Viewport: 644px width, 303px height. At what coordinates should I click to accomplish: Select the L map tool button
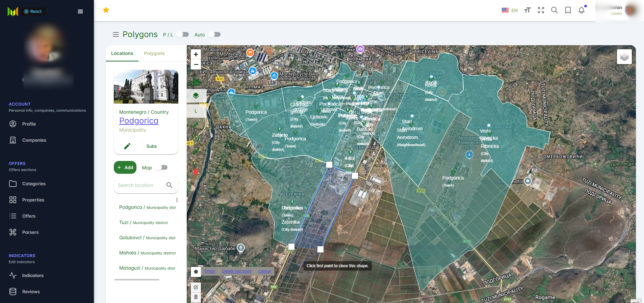(196, 111)
